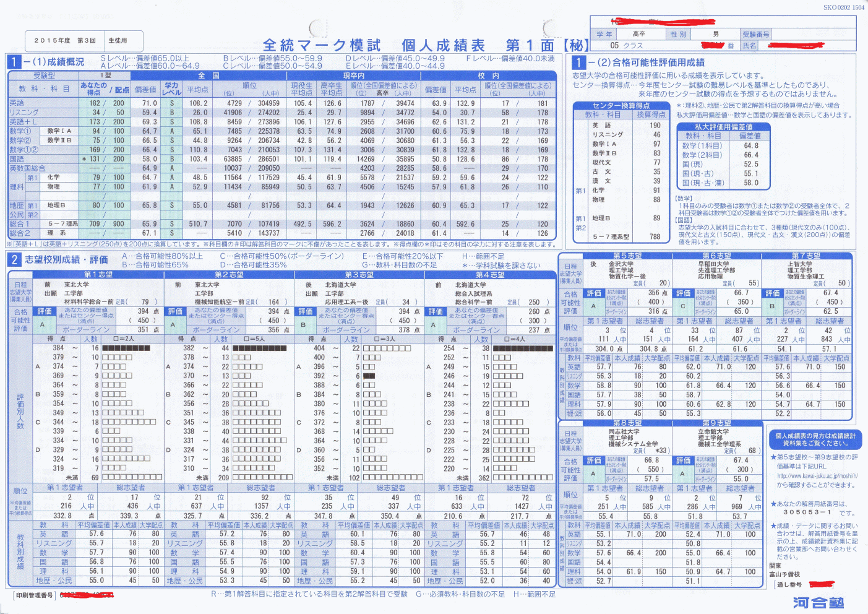Select answer sheet number 305053-1
The image size is (868, 614).
tap(807, 512)
